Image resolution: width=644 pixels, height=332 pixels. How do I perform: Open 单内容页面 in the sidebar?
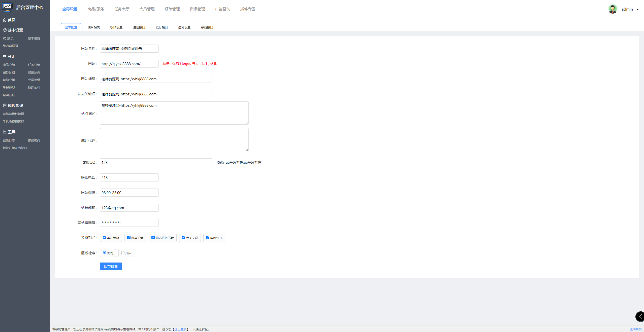tap(10, 46)
